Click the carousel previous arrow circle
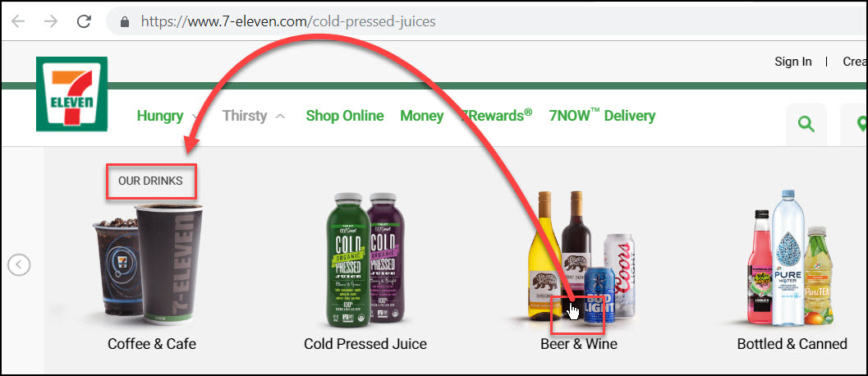This screenshot has height=376, width=868. (x=19, y=264)
